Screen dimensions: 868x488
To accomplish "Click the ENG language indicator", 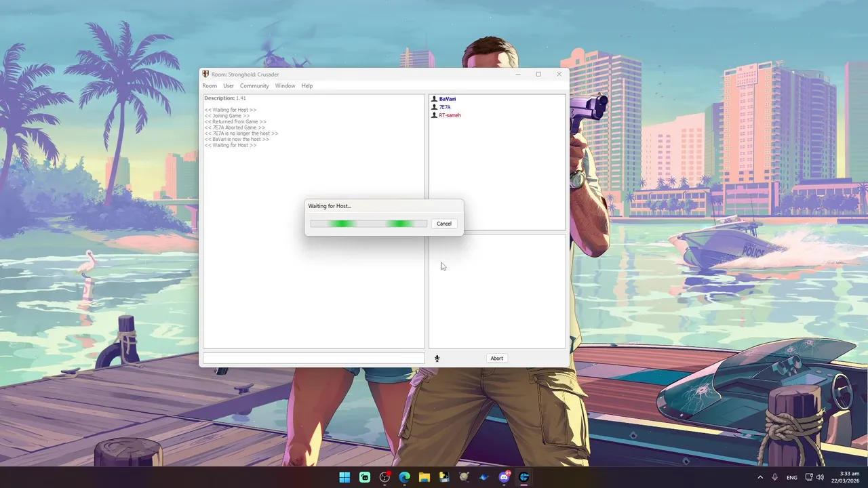I will (x=791, y=478).
